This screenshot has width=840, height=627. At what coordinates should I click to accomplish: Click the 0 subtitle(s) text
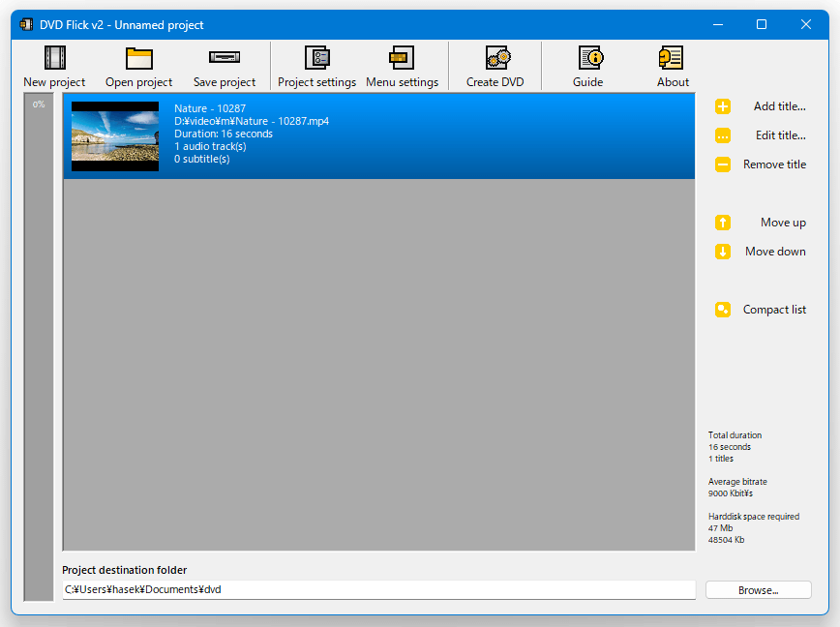click(x=202, y=159)
